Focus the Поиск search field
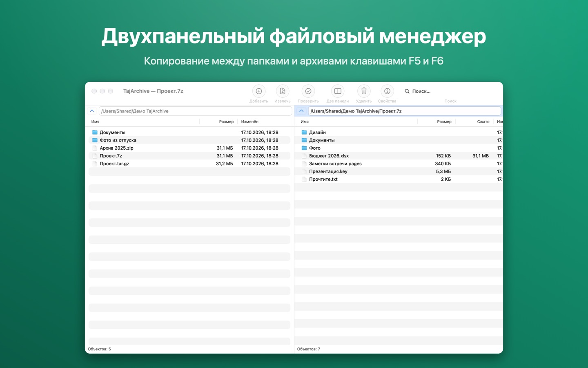This screenshot has height=368, width=588. pyautogui.click(x=450, y=91)
